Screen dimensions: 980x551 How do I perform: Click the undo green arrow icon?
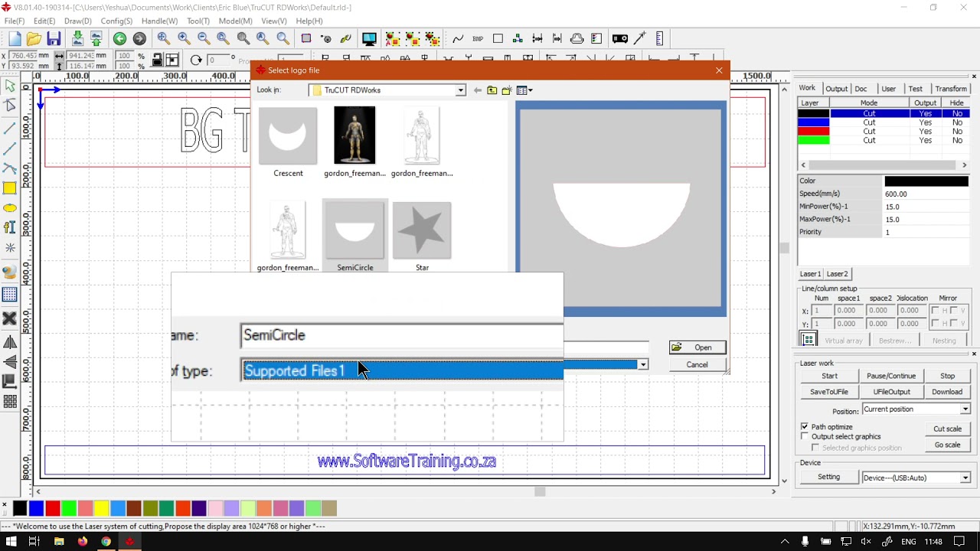point(119,39)
